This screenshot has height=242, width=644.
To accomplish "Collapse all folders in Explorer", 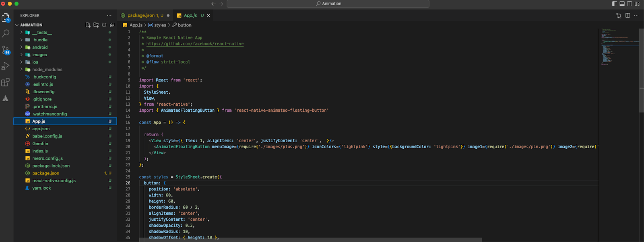I will point(112,25).
